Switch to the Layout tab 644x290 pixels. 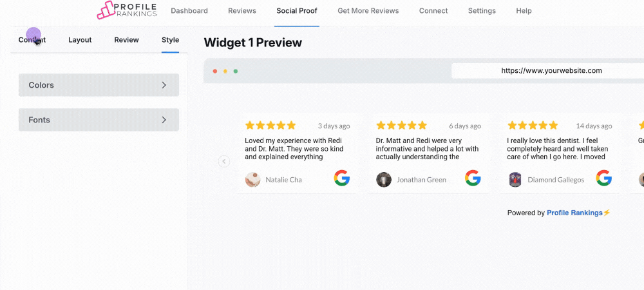(80, 40)
